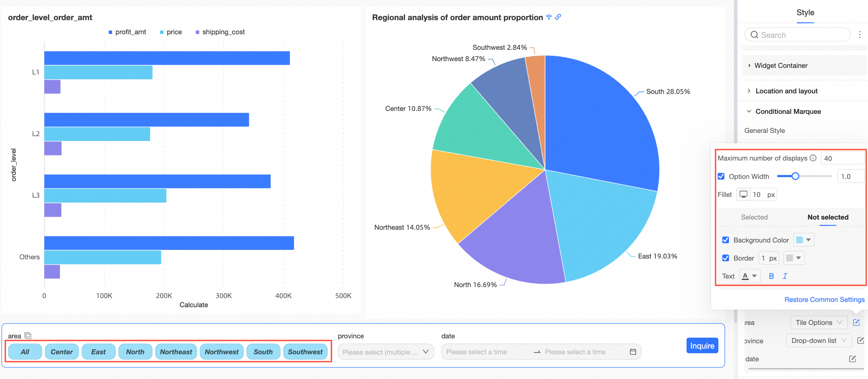Viewport: 868px width, 379px height.
Task: Click the Fillet pixel value field
Action: point(764,194)
